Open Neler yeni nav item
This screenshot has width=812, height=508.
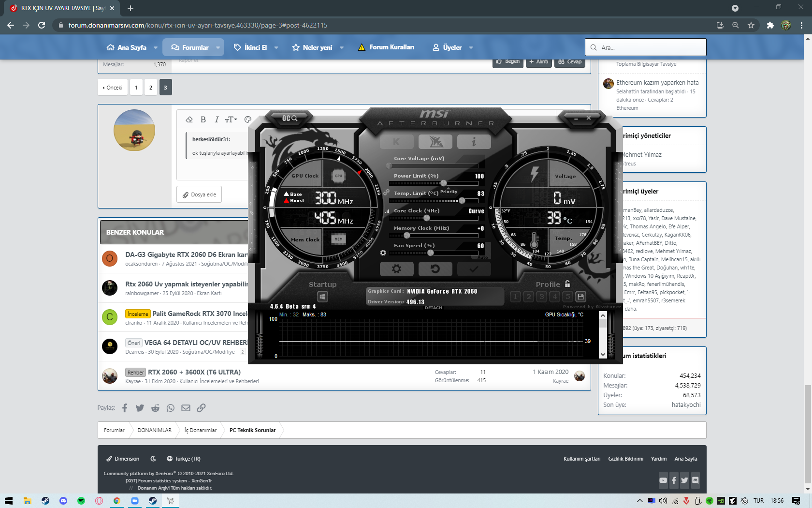312,47
